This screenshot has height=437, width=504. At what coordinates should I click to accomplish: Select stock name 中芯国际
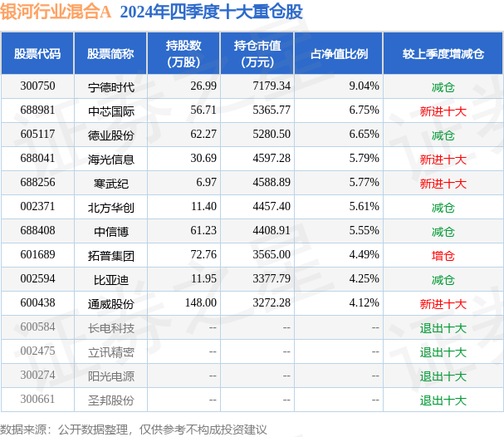point(111,111)
